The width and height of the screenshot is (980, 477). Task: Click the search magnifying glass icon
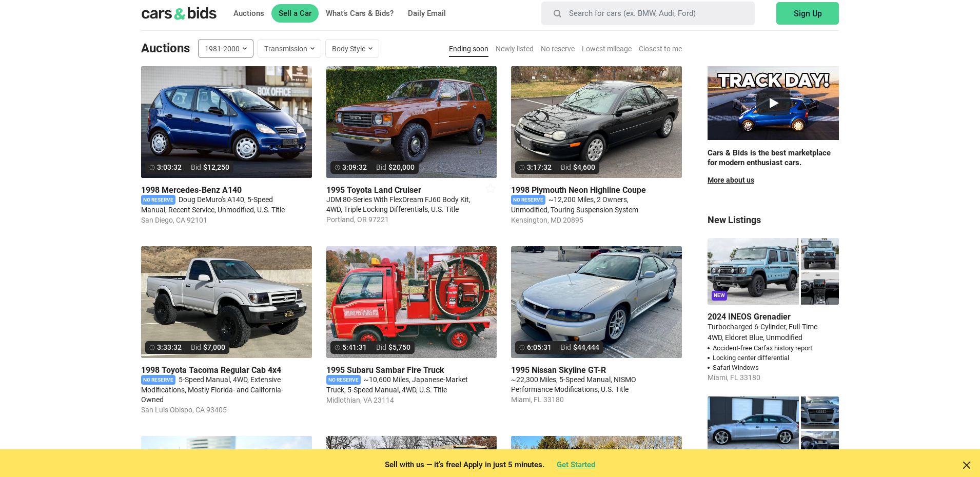(557, 13)
